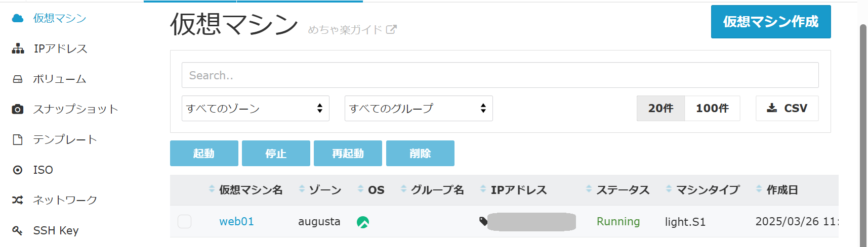Open the web01 virtual machine link
868x247 pixels.
point(236,222)
